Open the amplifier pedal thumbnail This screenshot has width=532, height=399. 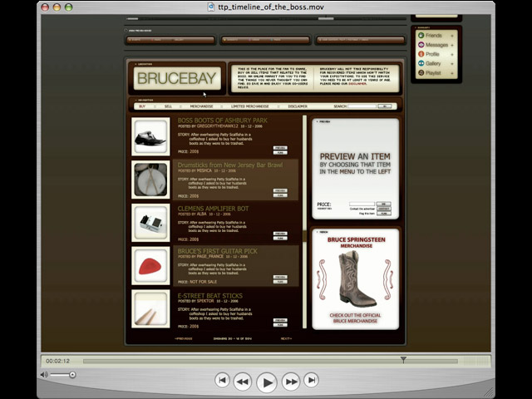pos(150,223)
